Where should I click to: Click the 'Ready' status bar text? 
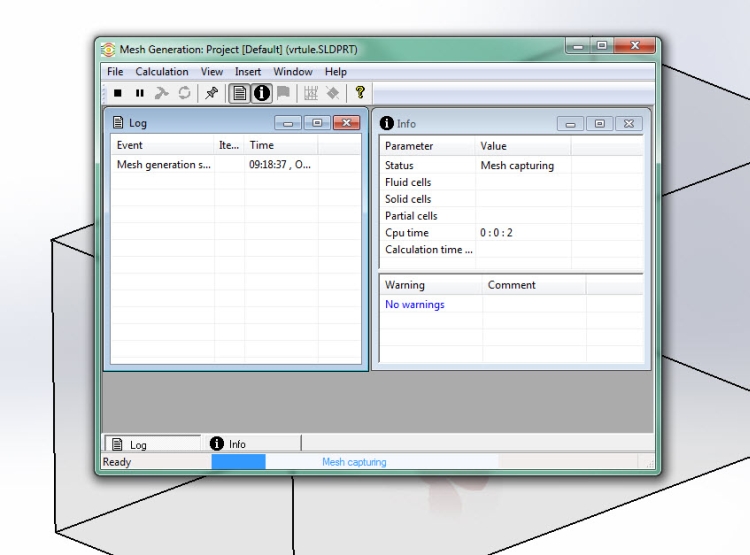tap(117, 462)
